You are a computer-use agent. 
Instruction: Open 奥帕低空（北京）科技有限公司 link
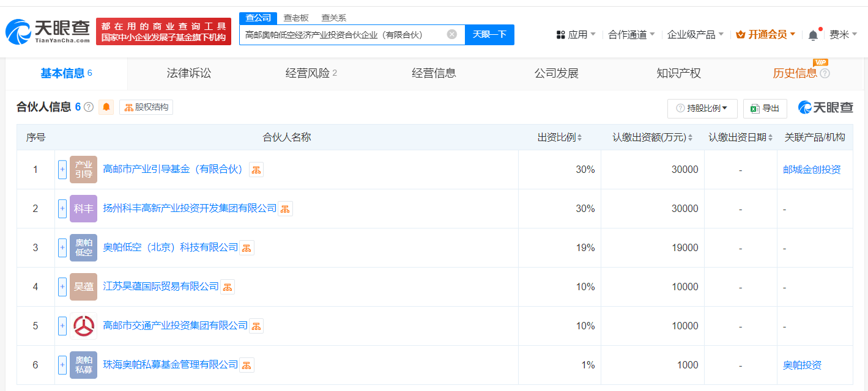[x=171, y=247]
